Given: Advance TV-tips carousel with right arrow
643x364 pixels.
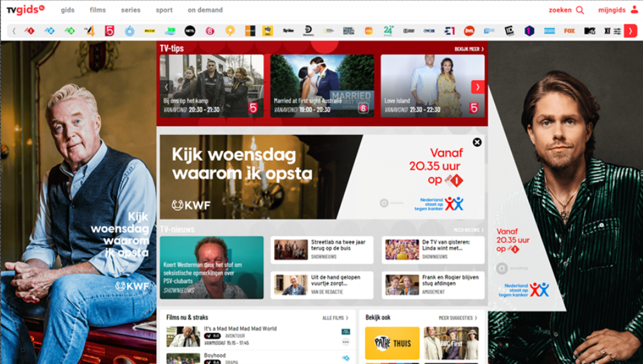Looking at the screenshot, I should [477, 87].
